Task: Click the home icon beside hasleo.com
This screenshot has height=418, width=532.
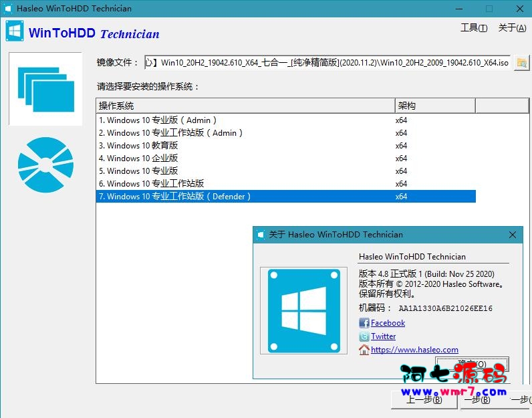Action: point(364,350)
